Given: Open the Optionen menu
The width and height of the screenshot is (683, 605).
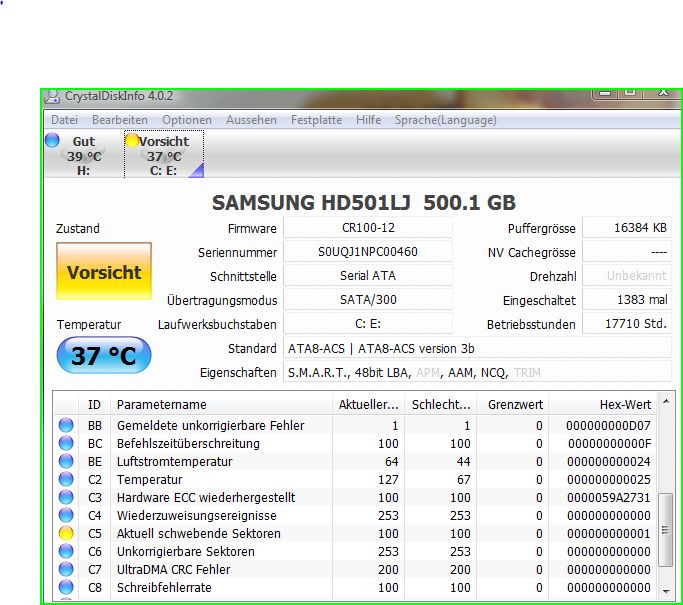Looking at the screenshot, I should click(187, 120).
